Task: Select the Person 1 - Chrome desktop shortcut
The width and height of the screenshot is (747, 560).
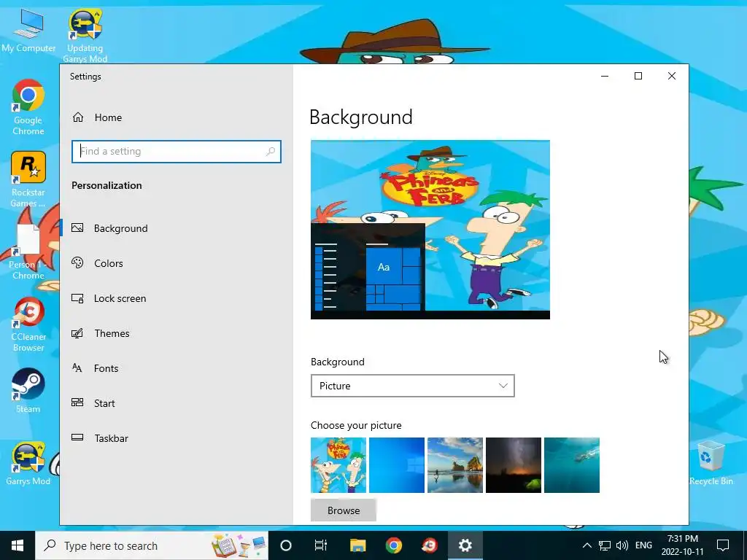Action: [x=28, y=252]
